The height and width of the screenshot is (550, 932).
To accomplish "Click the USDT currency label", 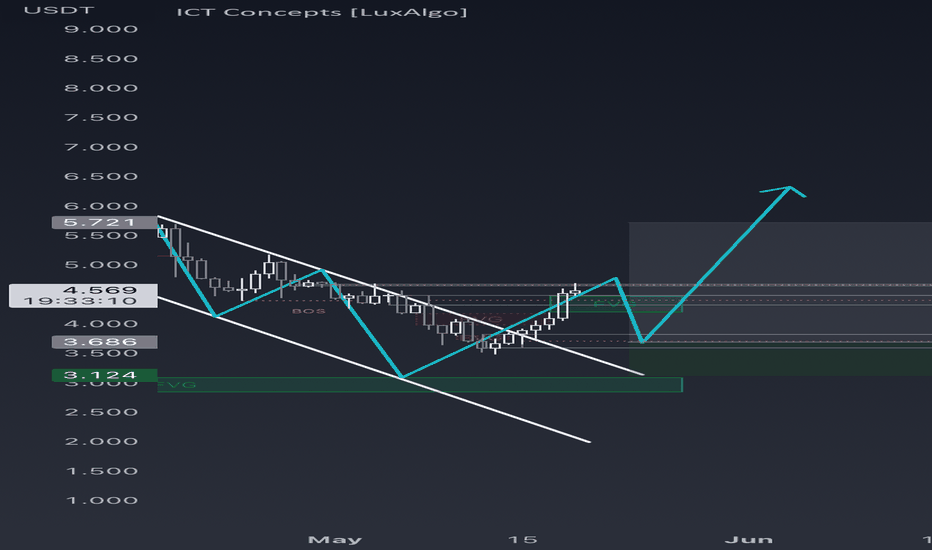I will click(x=59, y=10).
